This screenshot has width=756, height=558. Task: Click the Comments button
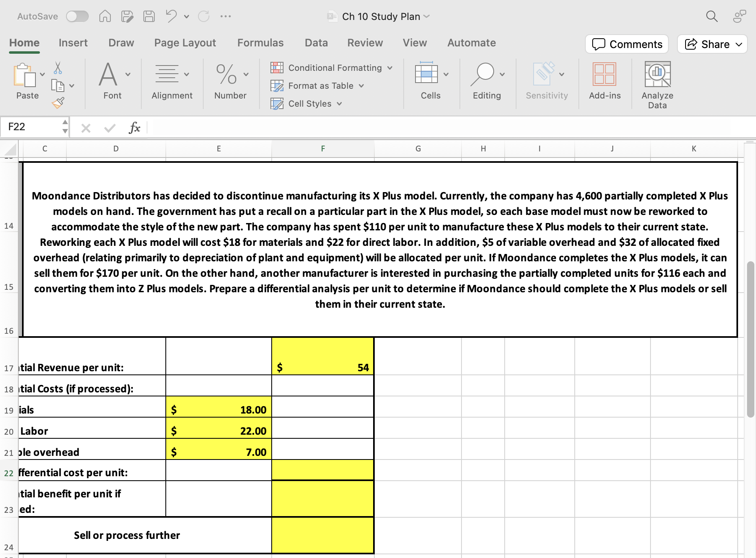[x=627, y=44]
